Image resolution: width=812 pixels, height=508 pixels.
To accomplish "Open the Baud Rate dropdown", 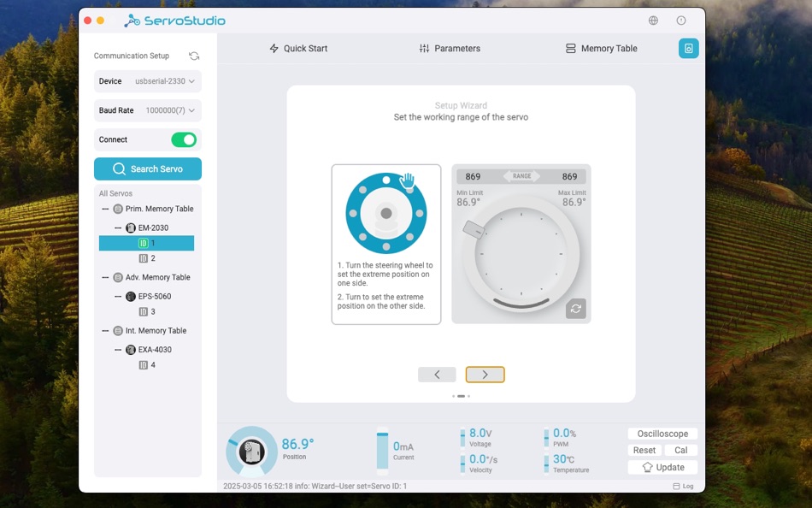I will click(x=148, y=110).
